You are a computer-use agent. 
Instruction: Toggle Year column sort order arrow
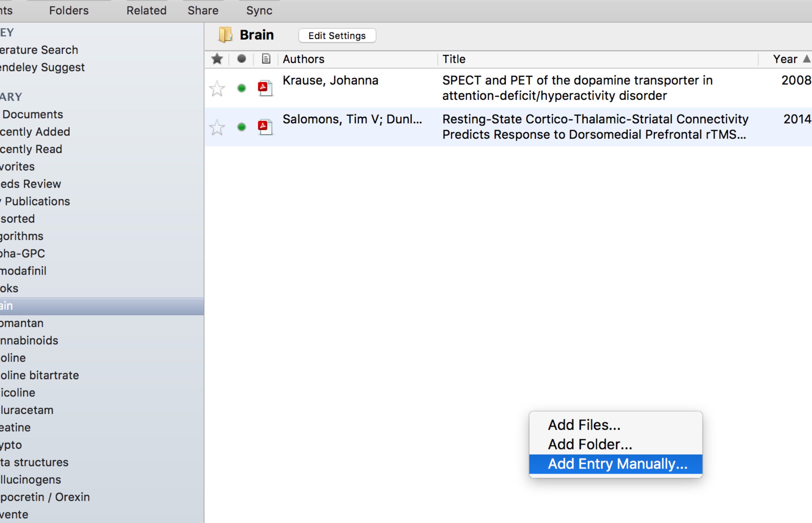pos(806,59)
